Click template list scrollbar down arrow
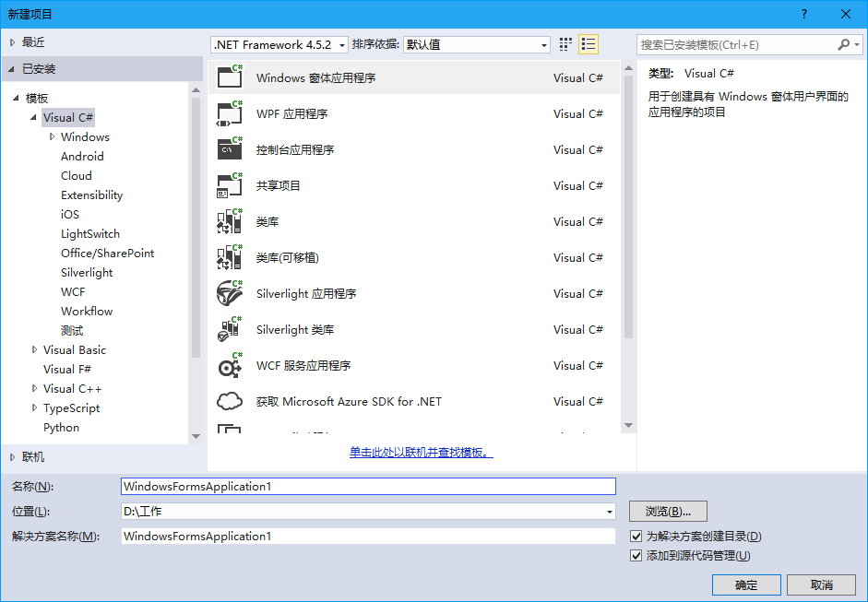 click(628, 426)
